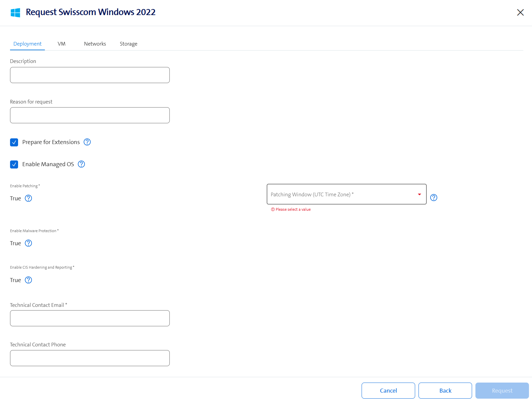Image resolution: width=532 pixels, height=403 pixels.
Task: Open help icon beside CIS Hardening True
Action: coord(28,280)
